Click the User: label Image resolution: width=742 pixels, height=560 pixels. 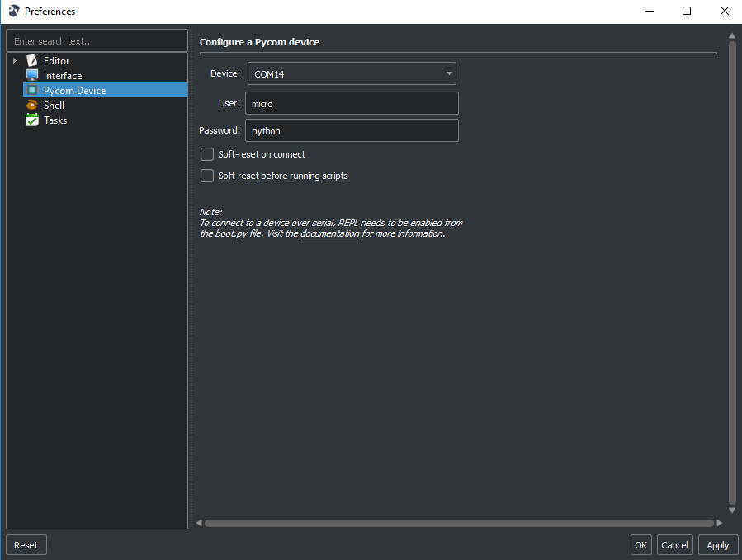229,103
